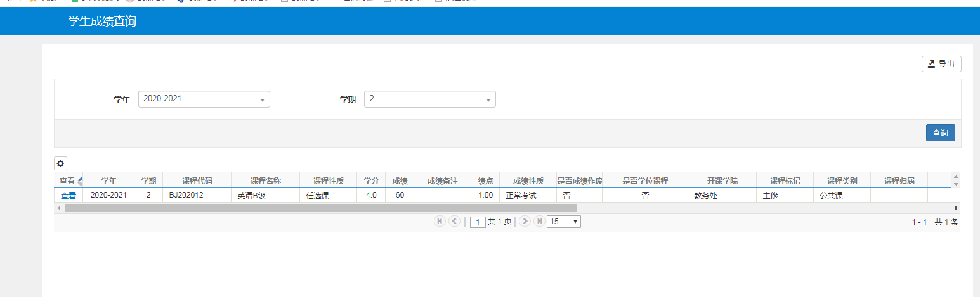Click the table horizontal scrollbar thumb
The height and width of the screenshot is (297, 980).
(320, 208)
